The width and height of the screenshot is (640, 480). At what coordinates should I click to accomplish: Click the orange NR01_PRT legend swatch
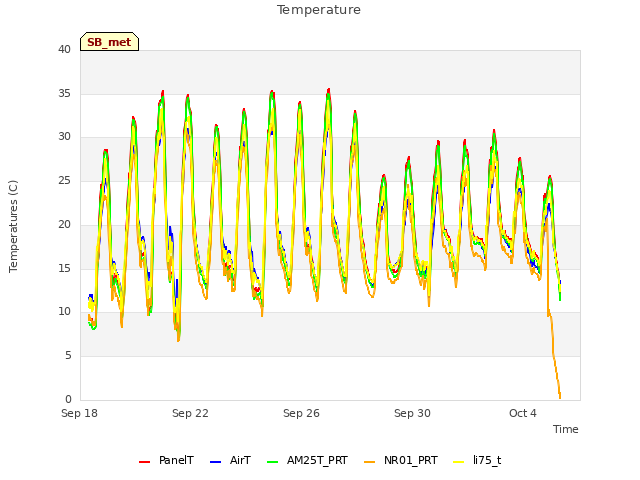(369, 462)
